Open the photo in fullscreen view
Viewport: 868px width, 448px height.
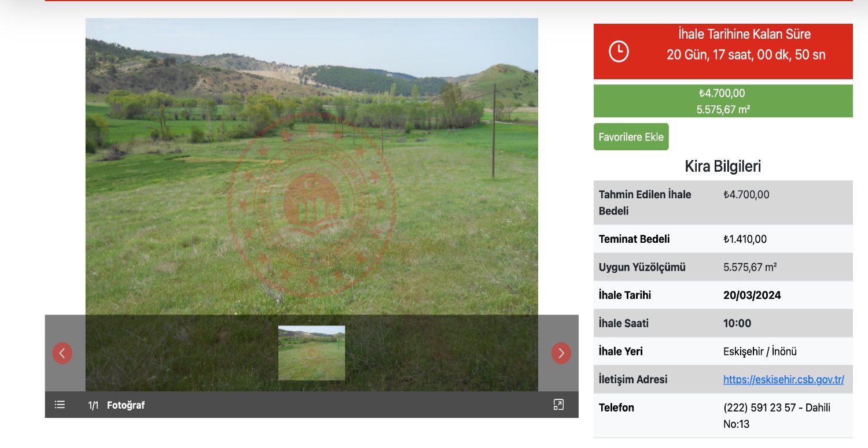pos(558,405)
